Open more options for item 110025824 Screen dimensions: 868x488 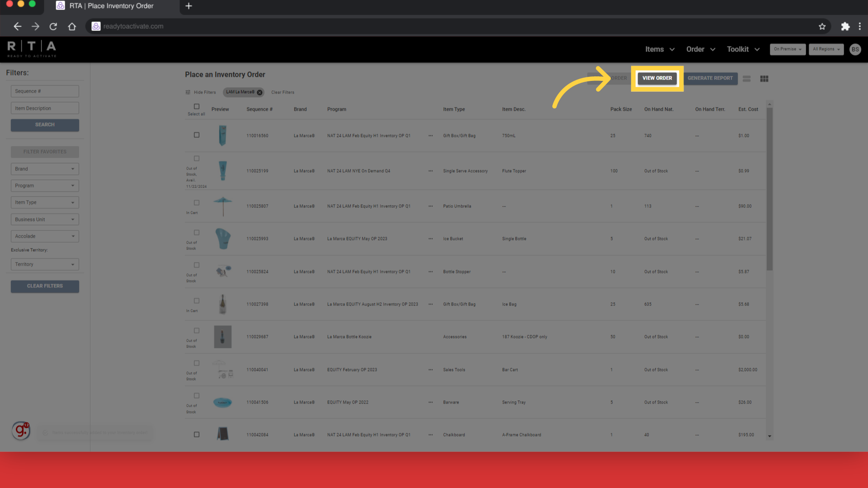point(430,272)
